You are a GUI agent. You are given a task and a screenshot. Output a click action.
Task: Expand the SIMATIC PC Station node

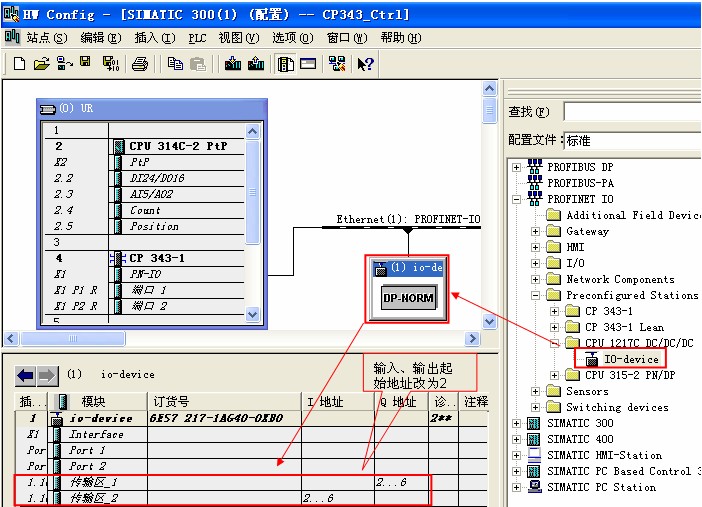coord(516,487)
